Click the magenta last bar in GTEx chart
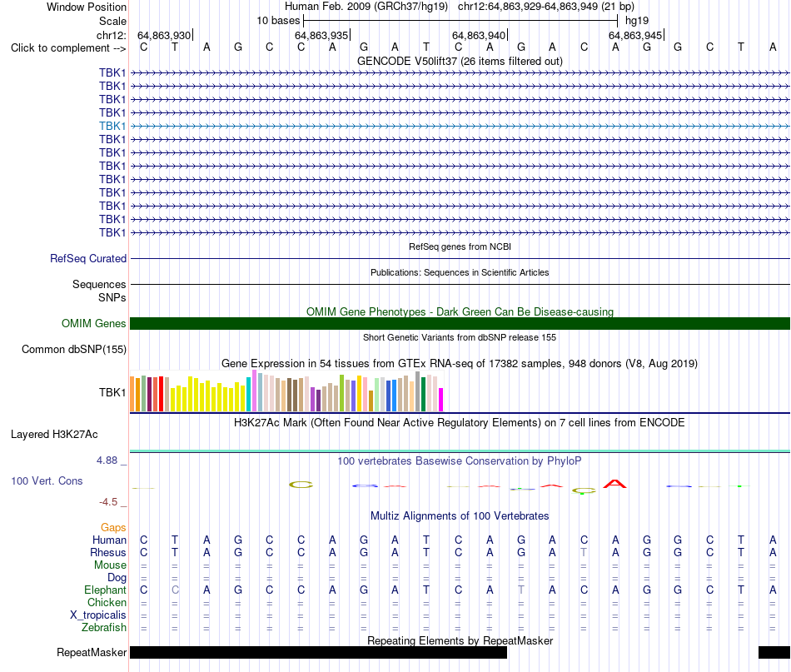 [x=441, y=400]
